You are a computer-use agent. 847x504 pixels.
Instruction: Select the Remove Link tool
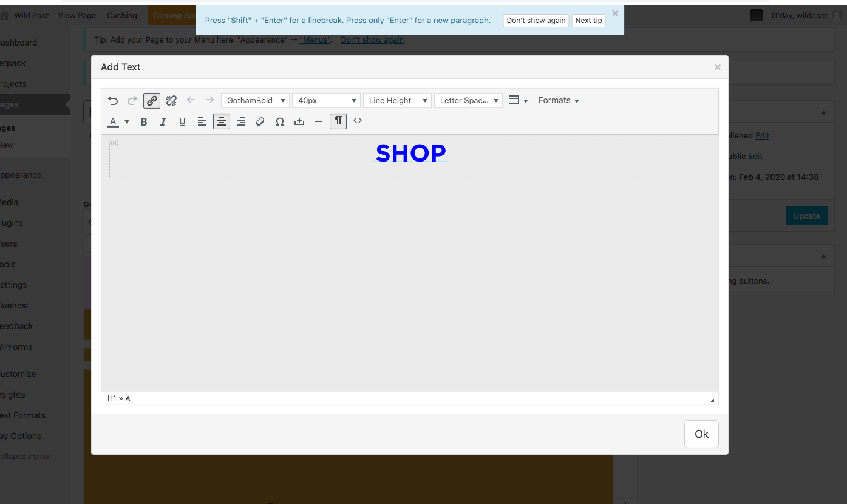171,100
